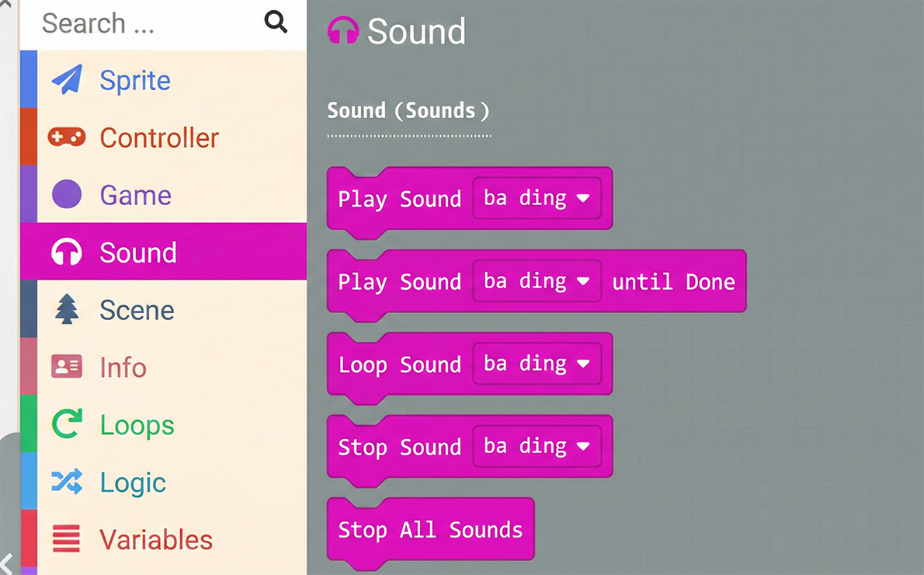This screenshot has height=575, width=924.
Task: Click the search magnifier icon
Action: [x=276, y=22]
